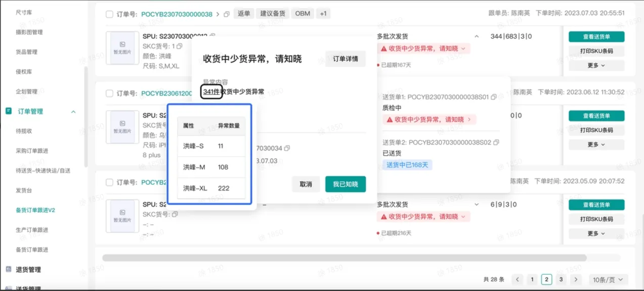The width and height of the screenshot is (644, 291).
Task: Go to previous page arrow in pagination
Action: [517, 279]
